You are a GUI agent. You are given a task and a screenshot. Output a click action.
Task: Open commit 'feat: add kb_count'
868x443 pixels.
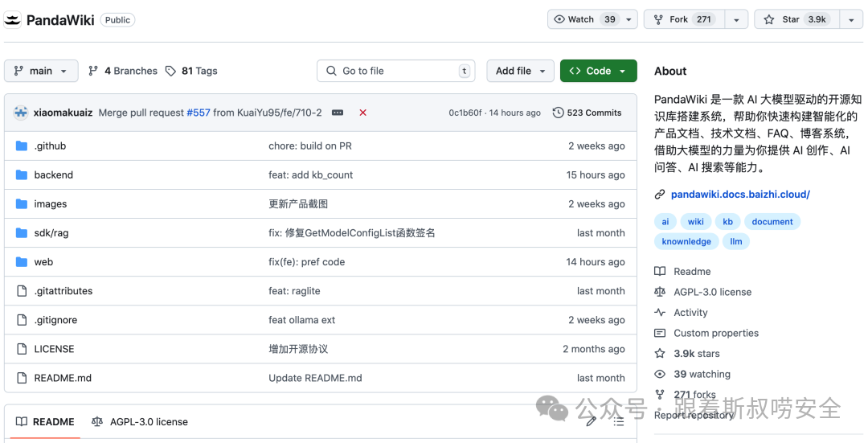[x=310, y=175]
